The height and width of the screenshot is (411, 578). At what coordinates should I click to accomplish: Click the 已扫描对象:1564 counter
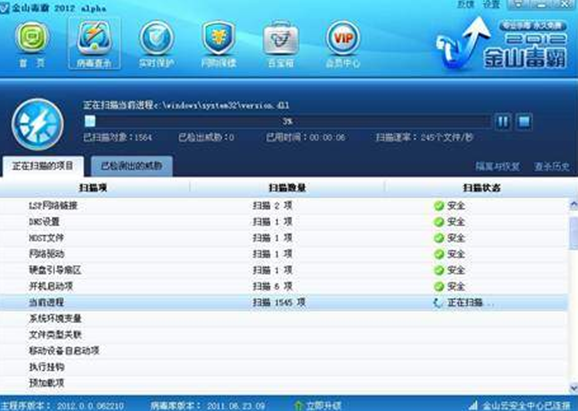click(118, 137)
